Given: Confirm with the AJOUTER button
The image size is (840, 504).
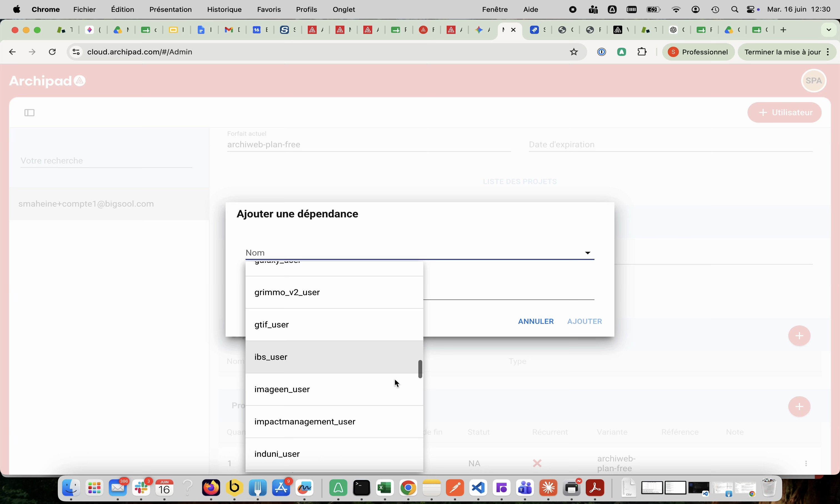Looking at the screenshot, I should [x=584, y=321].
